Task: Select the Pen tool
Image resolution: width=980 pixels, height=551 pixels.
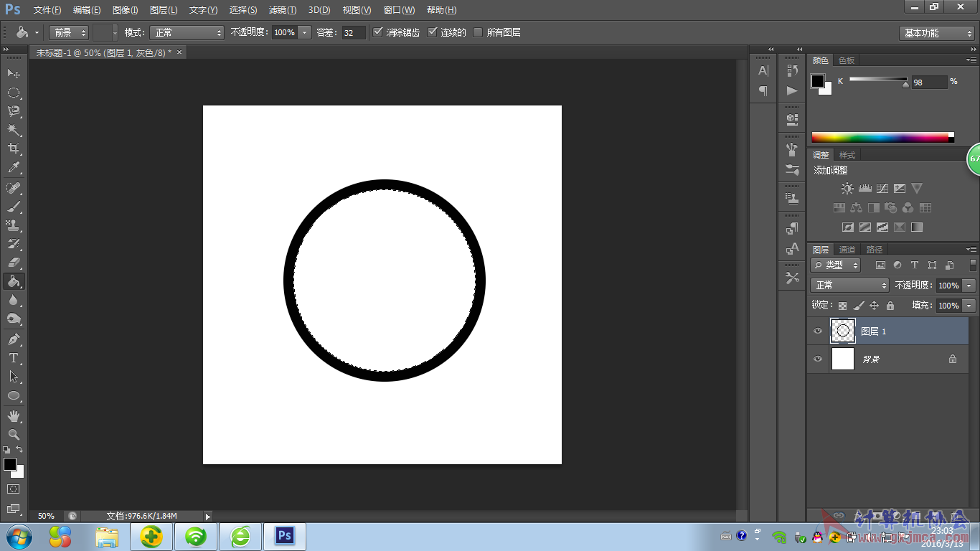Action: pos(14,339)
